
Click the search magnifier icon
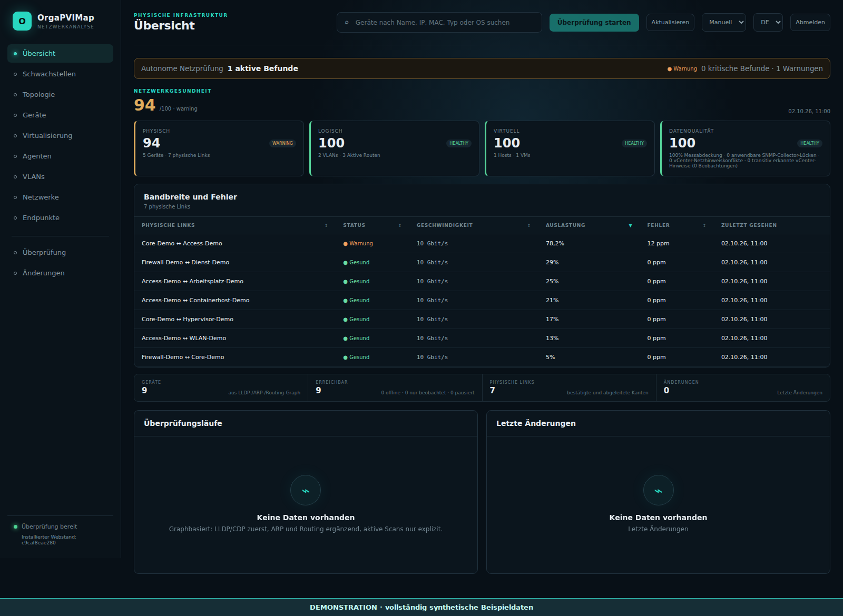click(347, 23)
